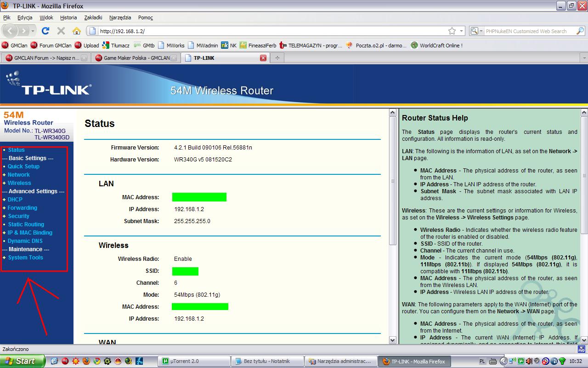The image size is (588, 368).
Task: Expand the Network menu item
Action: click(x=18, y=175)
